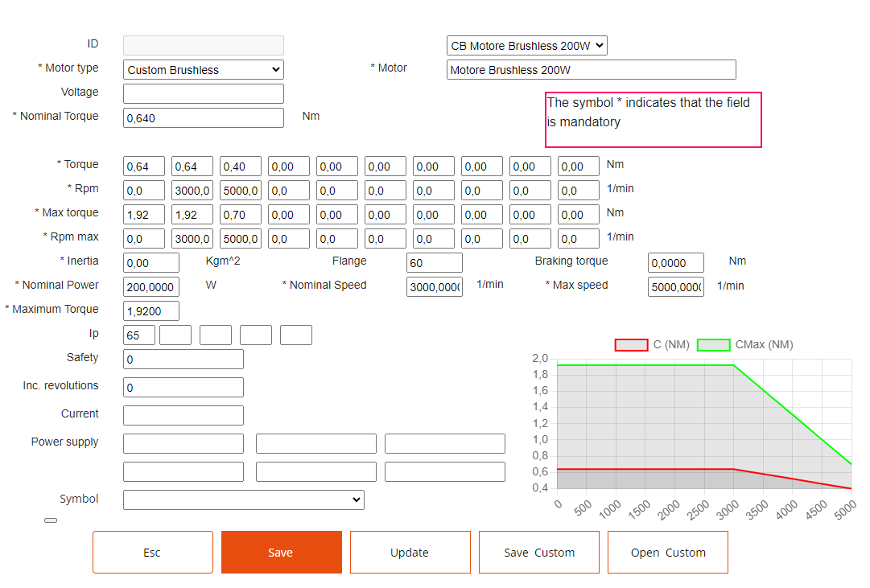
Task: Click the Motor name field Motore Brushless 200W
Action: click(591, 70)
